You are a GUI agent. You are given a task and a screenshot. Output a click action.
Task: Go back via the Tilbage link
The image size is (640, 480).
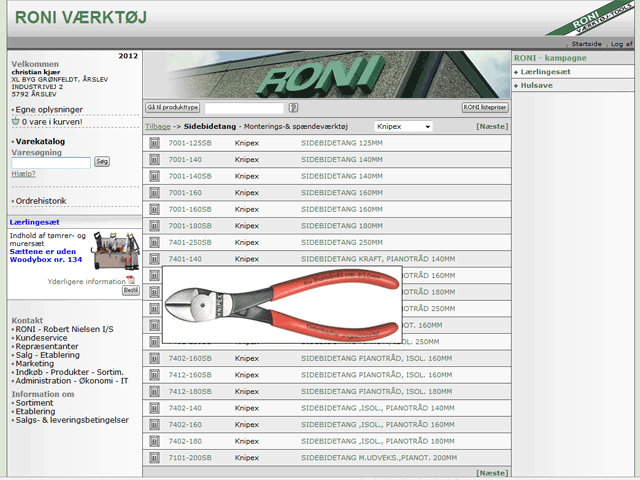(158, 127)
